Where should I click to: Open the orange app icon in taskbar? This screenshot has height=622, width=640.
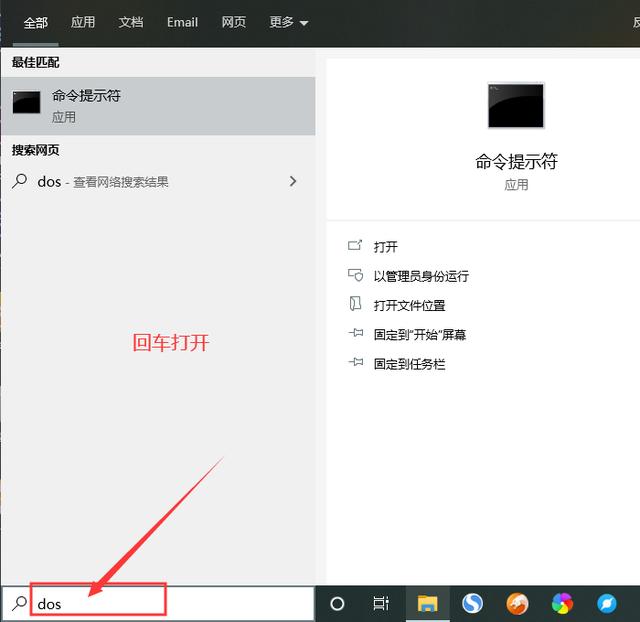[517, 604]
